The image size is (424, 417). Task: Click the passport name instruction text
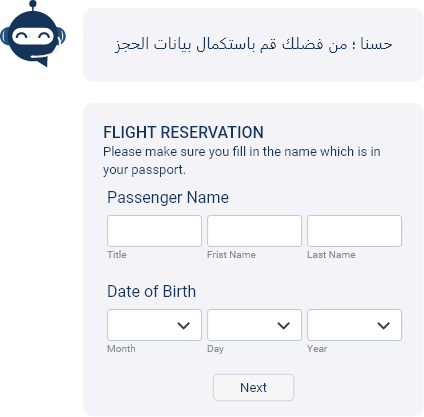coord(242,161)
